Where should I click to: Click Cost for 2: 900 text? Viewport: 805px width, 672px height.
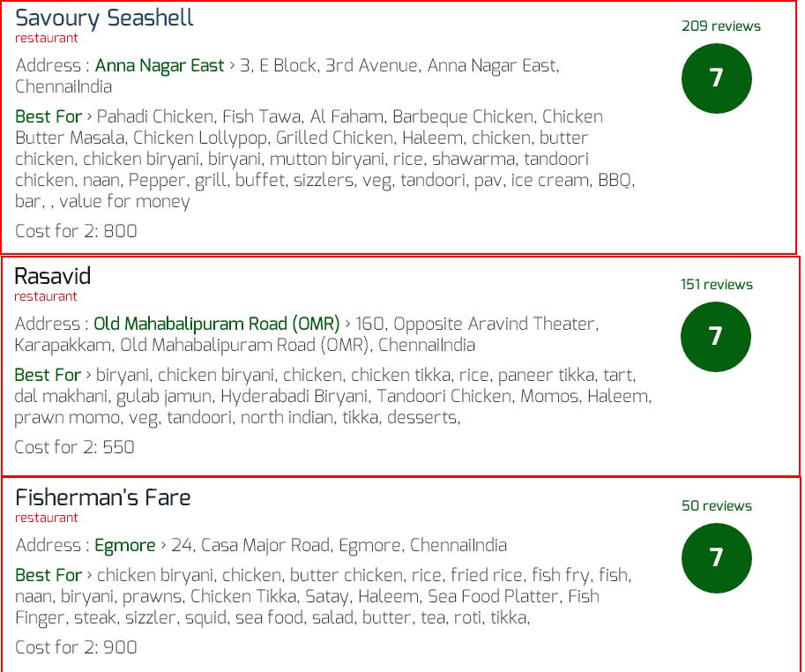(x=76, y=647)
